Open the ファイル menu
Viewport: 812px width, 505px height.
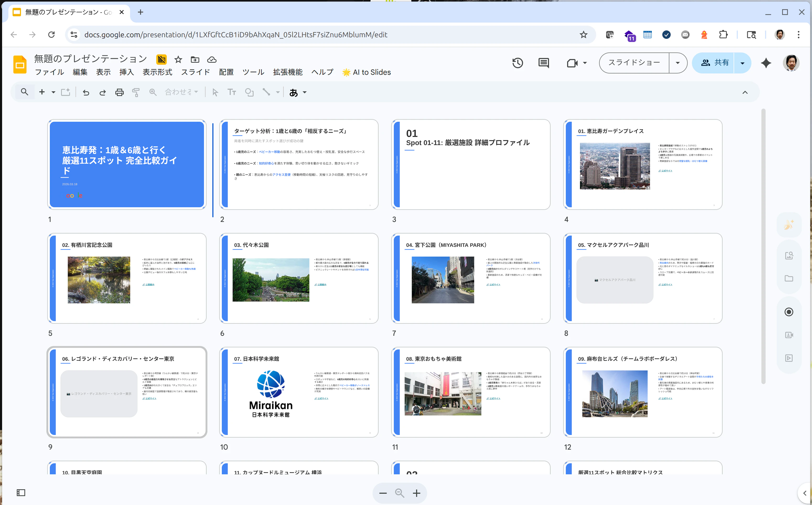click(49, 72)
